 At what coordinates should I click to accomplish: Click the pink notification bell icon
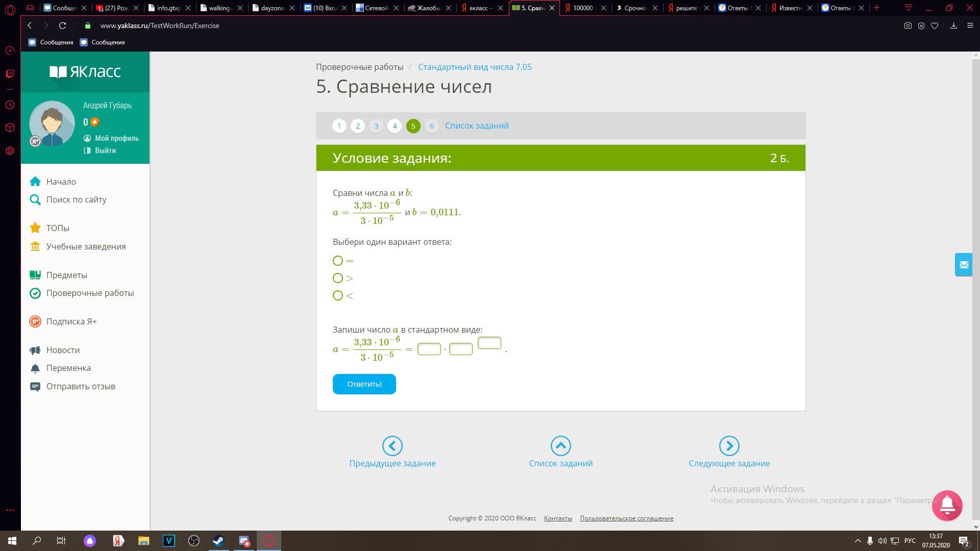[947, 505]
